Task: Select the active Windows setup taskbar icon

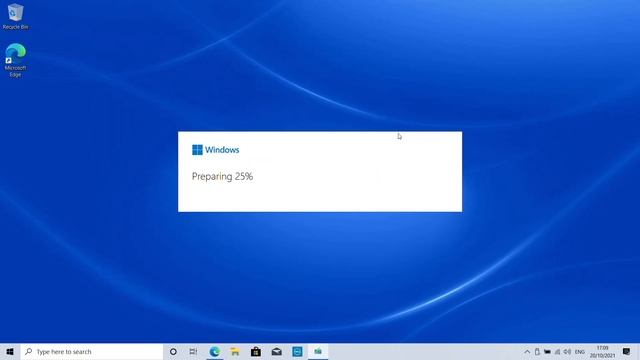Action: 318,351
